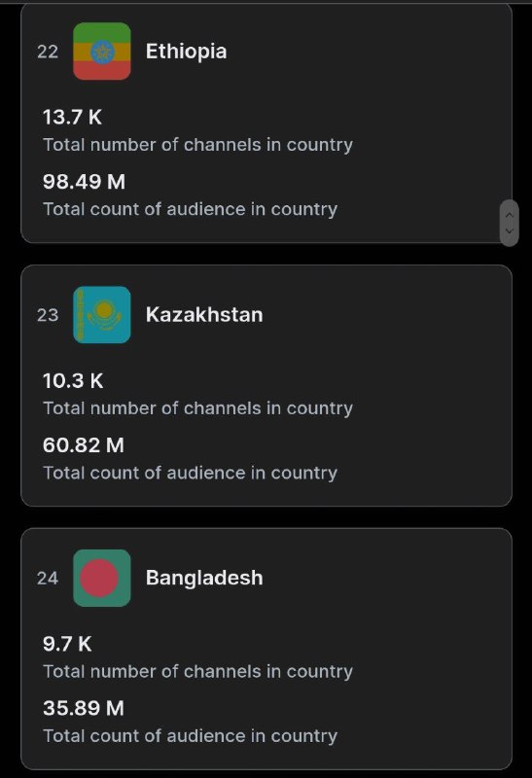Viewport: 532px width, 778px height.
Task: Click the Kazakhstan flag icon
Action: [102, 314]
